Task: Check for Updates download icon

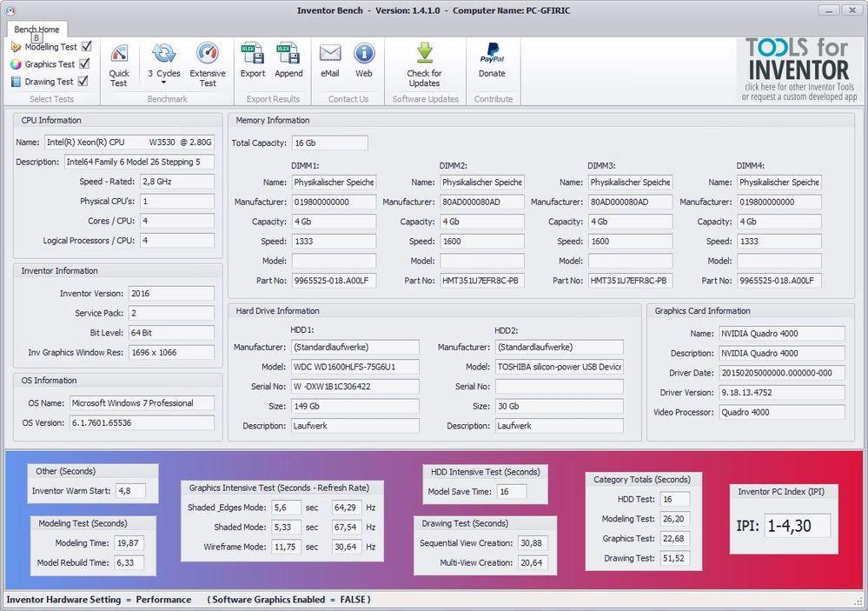Action: click(x=425, y=53)
